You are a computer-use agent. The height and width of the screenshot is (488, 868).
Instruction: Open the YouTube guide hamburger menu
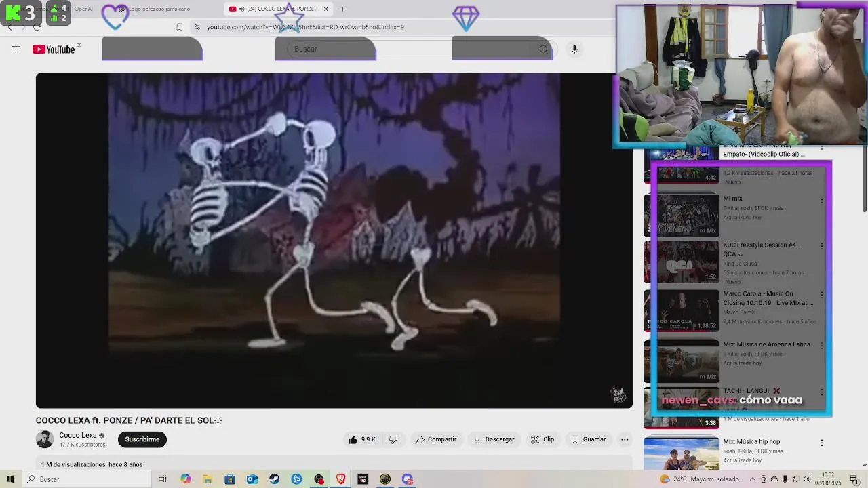[x=16, y=49]
